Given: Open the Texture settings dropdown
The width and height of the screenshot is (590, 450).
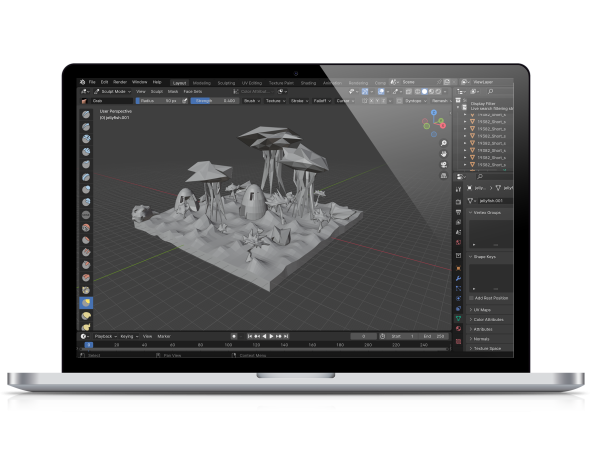Looking at the screenshot, I should 275,101.
